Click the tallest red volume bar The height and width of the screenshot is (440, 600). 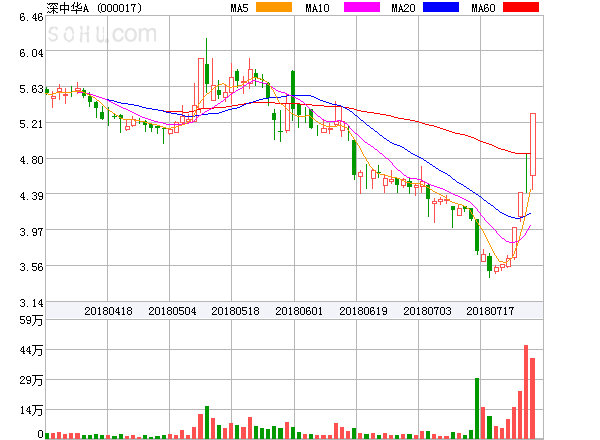tap(526, 392)
